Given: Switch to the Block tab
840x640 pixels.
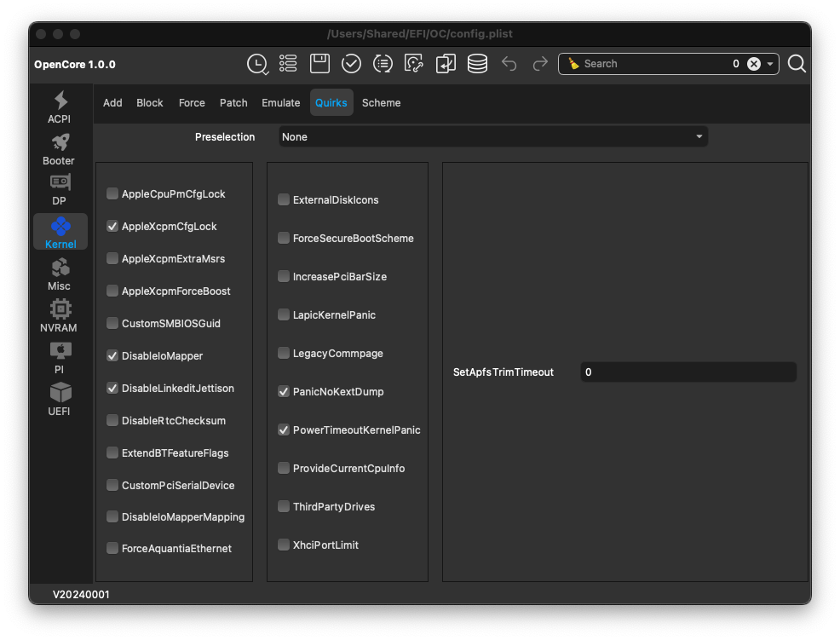Looking at the screenshot, I should (149, 102).
